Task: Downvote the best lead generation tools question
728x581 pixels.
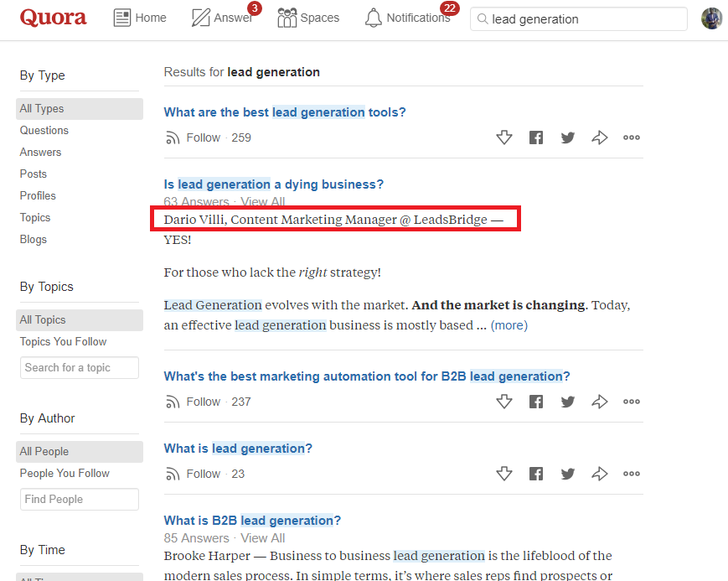Action: (504, 137)
